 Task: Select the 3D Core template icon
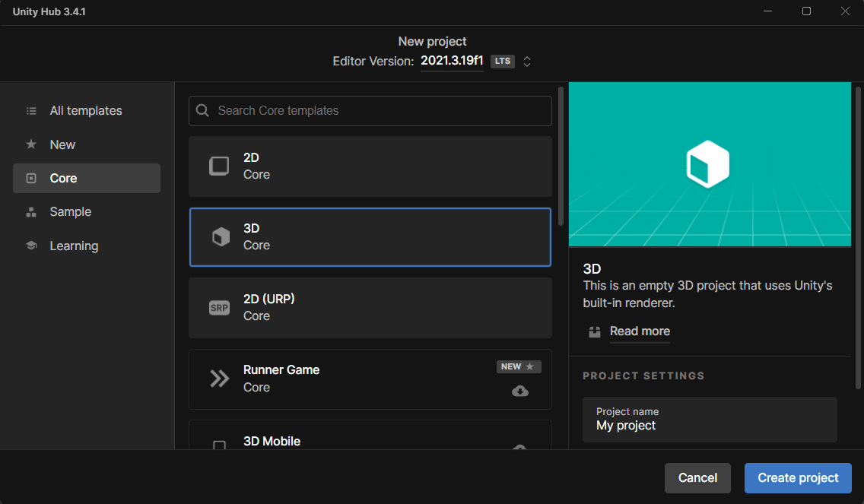221,236
